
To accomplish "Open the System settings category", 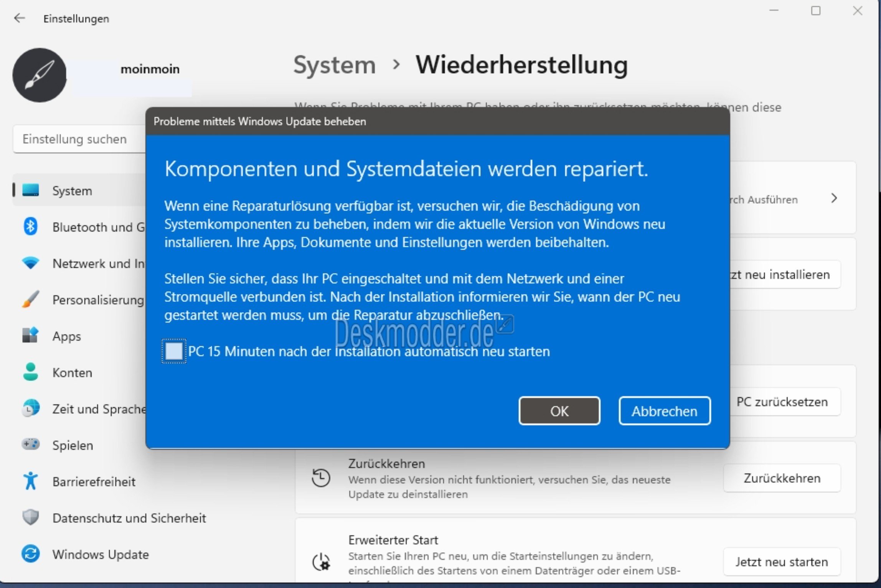I will [x=80, y=190].
